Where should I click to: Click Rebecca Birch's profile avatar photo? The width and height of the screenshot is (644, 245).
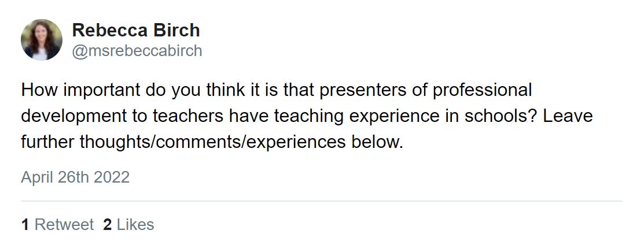(x=42, y=40)
